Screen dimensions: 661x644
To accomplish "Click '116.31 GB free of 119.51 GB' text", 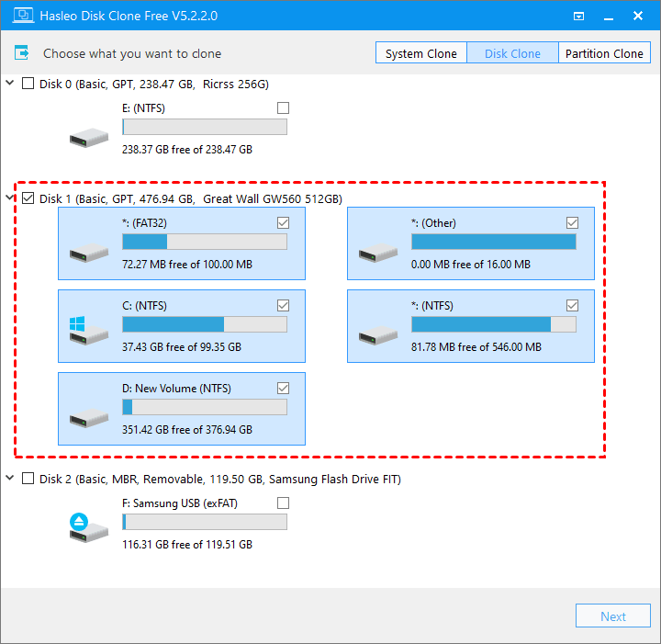I will tap(187, 544).
